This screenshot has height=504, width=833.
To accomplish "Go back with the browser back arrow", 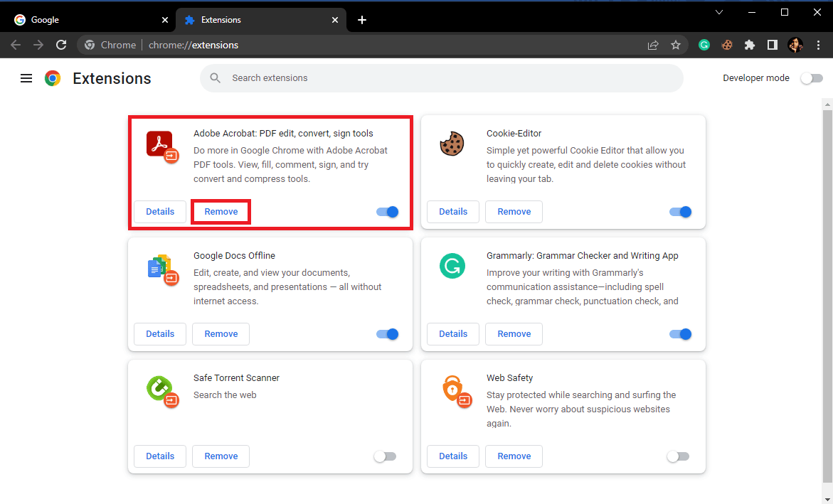I will pyautogui.click(x=16, y=45).
